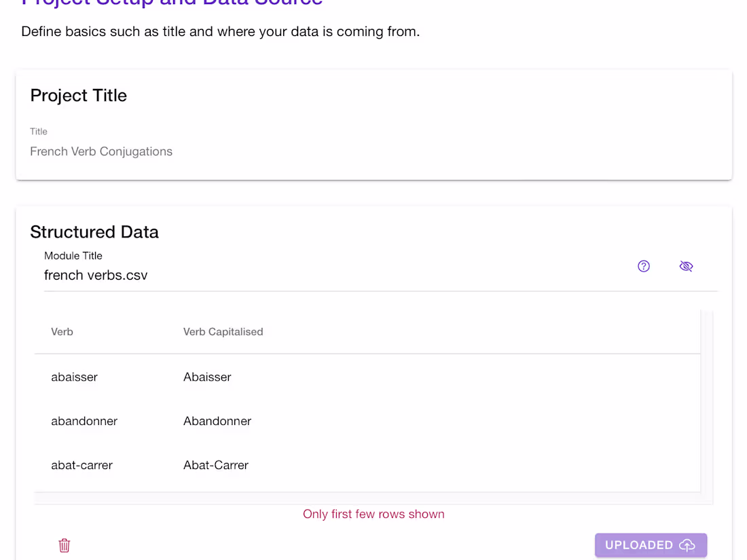This screenshot has width=747, height=560.
Task: Select the Title field showing French Verb Conjugations
Action: 101,151
